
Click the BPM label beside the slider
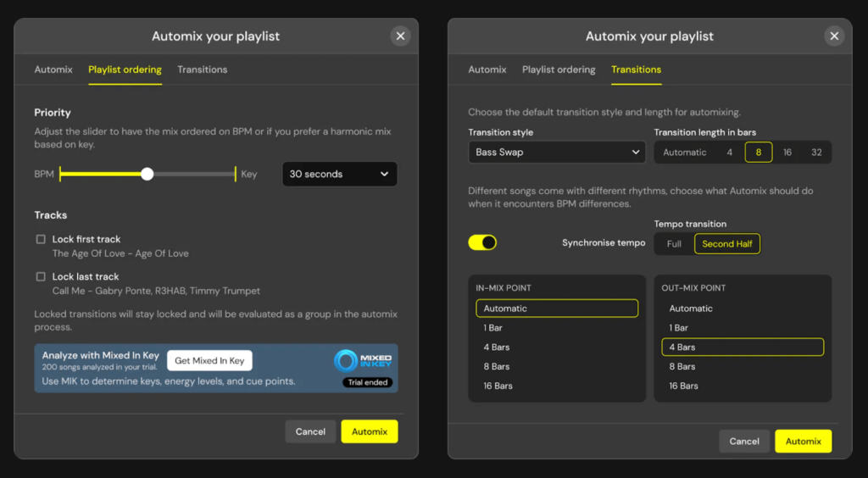pyautogui.click(x=44, y=174)
